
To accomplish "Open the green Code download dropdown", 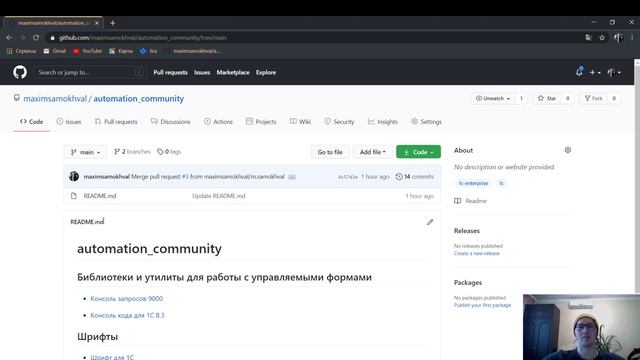I will 418,152.
